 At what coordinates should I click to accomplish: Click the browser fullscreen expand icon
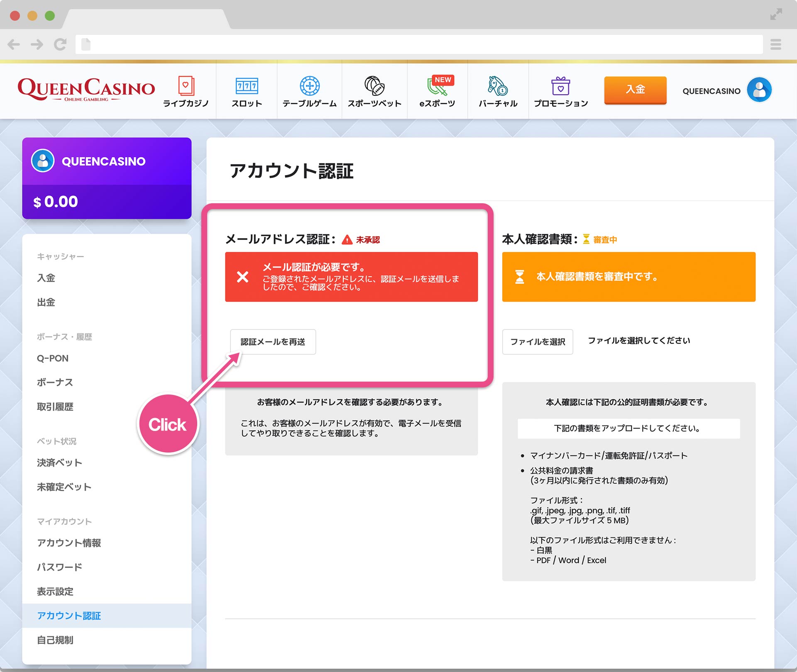[776, 14]
